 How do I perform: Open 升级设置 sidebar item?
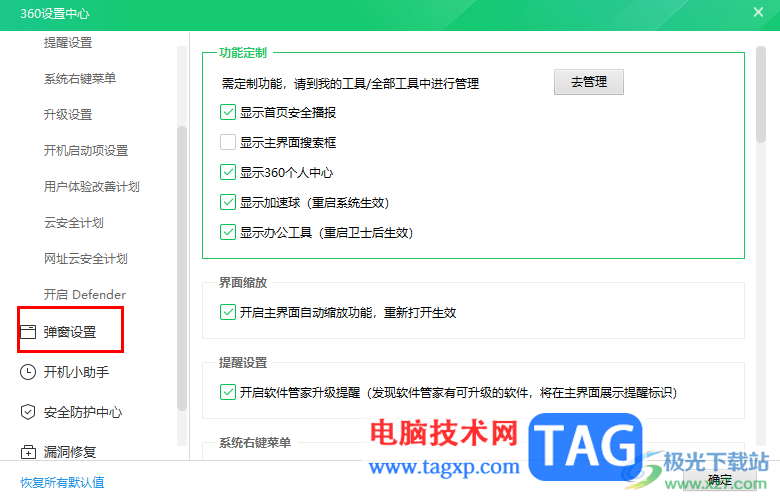[x=68, y=114]
